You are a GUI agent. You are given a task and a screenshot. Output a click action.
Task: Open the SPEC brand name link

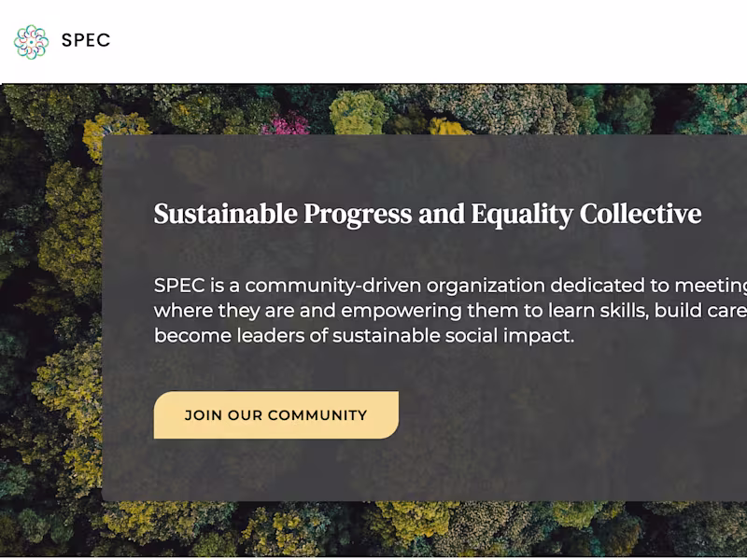pos(86,40)
